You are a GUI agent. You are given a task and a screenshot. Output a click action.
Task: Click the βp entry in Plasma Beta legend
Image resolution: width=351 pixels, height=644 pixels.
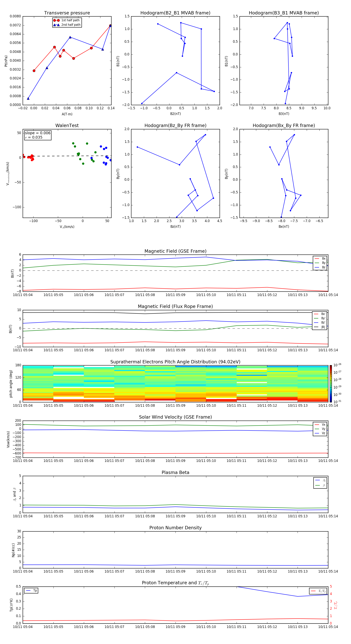click(321, 480)
